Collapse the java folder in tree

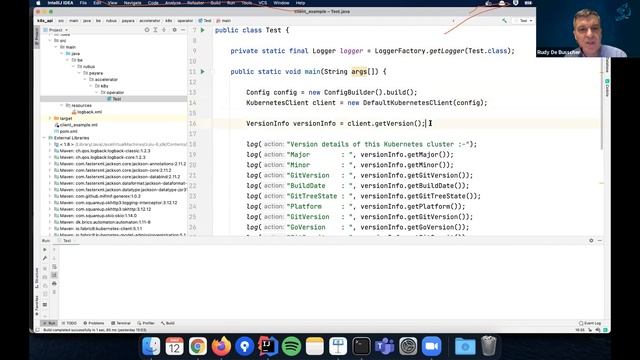tap(62, 53)
